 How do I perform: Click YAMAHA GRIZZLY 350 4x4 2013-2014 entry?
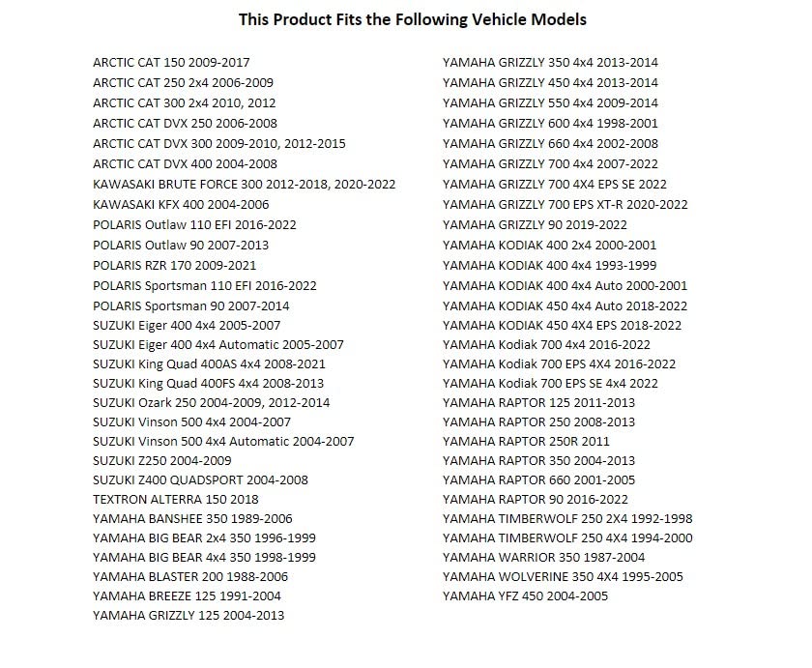[x=550, y=63]
